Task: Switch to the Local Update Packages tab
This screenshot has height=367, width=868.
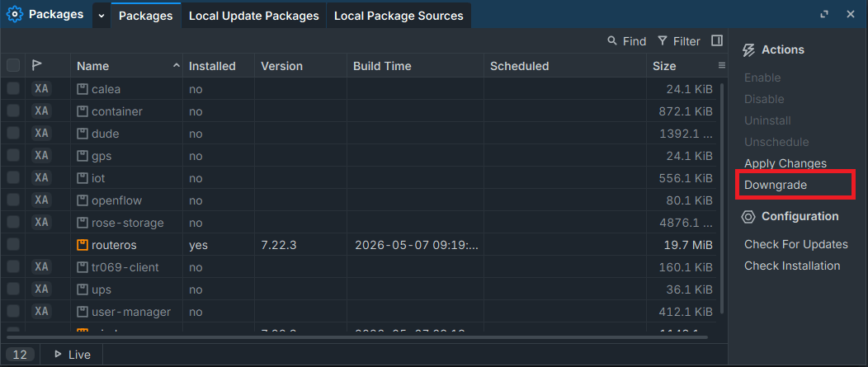Action: click(253, 16)
